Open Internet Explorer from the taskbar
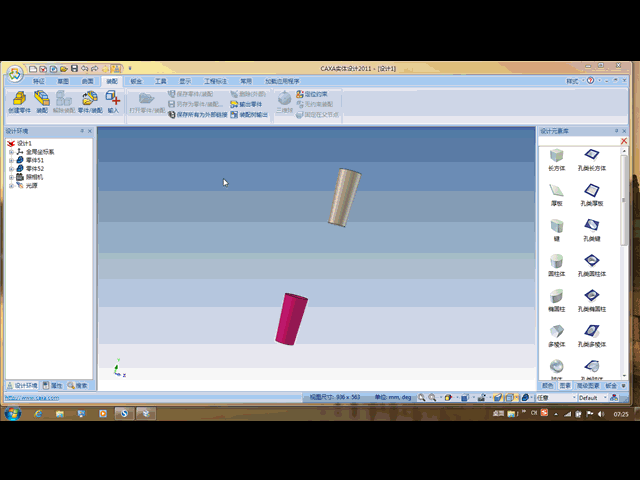This screenshot has height=480, width=640. [38, 414]
